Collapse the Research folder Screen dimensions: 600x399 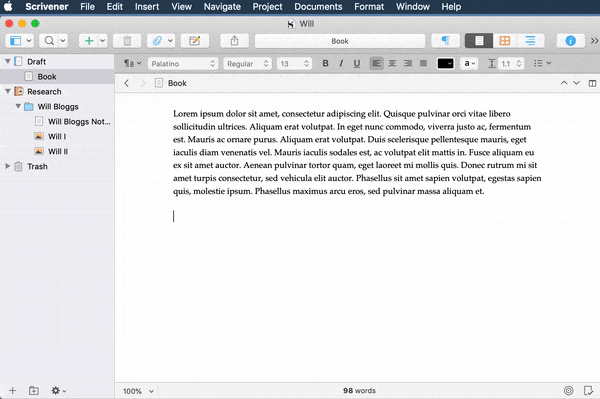pos(8,91)
